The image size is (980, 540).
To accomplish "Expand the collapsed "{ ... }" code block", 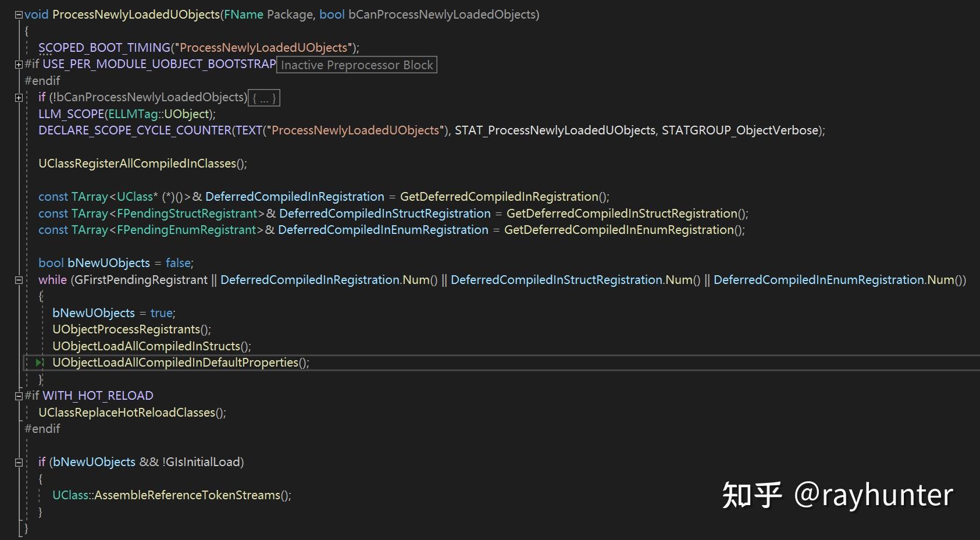I will (264, 97).
